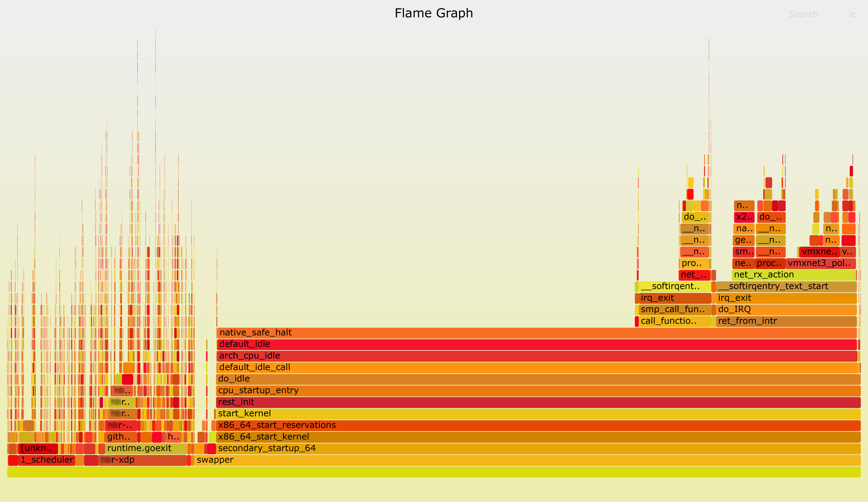The height and width of the screenshot is (502, 868).
Task: Expand the gith.. frame stack
Action: pos(119,436)
